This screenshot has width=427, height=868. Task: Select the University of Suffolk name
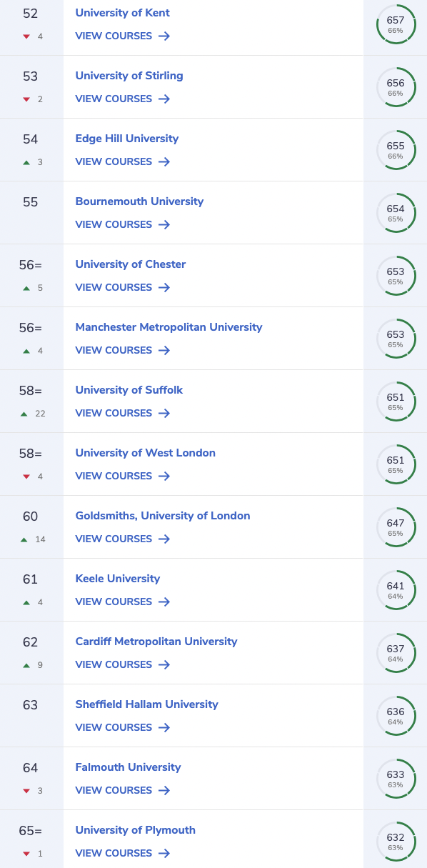point(129,390)
